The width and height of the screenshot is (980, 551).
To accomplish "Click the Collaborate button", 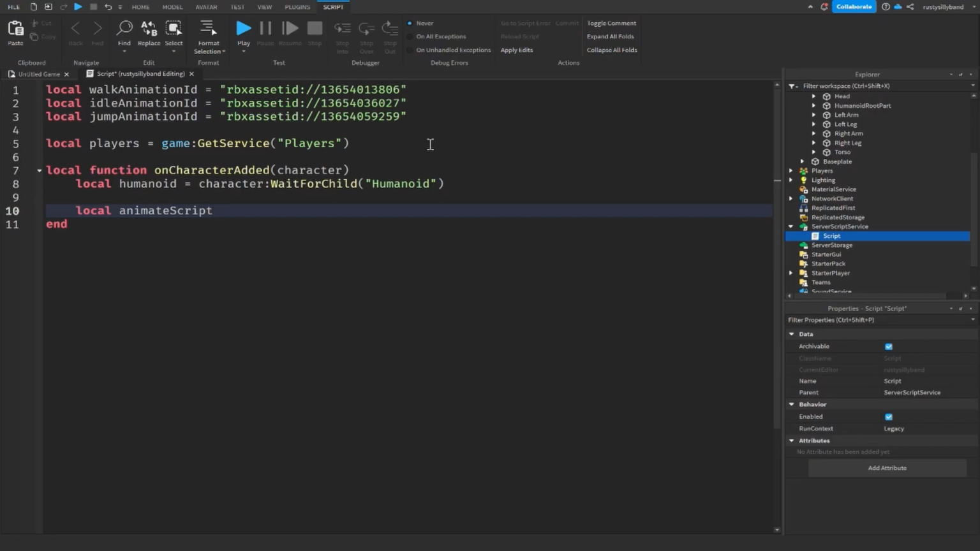I will point(854,7).
